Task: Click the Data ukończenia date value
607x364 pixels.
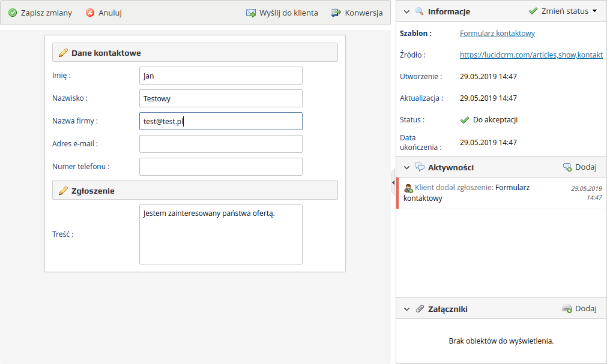Action: pyautogui.click(x=489, y=143)
